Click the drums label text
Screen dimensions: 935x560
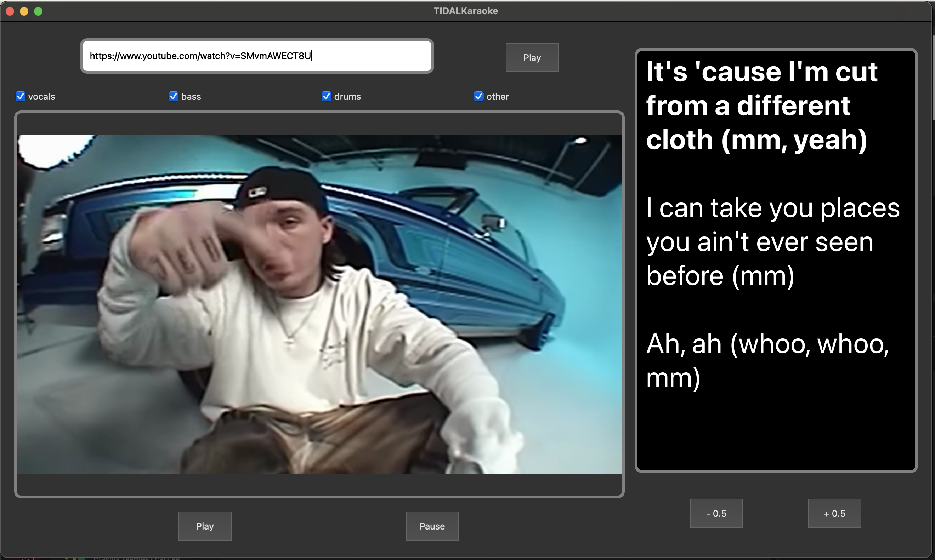347,97
